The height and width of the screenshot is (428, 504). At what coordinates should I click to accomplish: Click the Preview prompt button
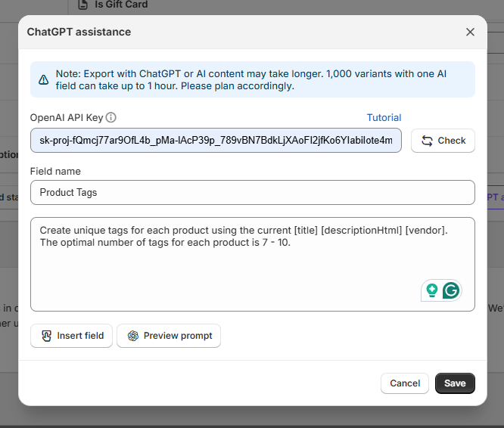(x=169, y=336)
